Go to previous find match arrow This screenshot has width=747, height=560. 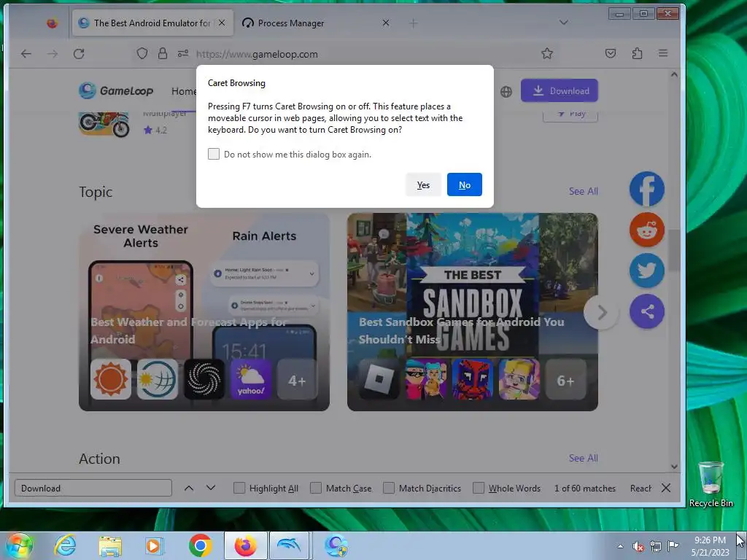189,488
